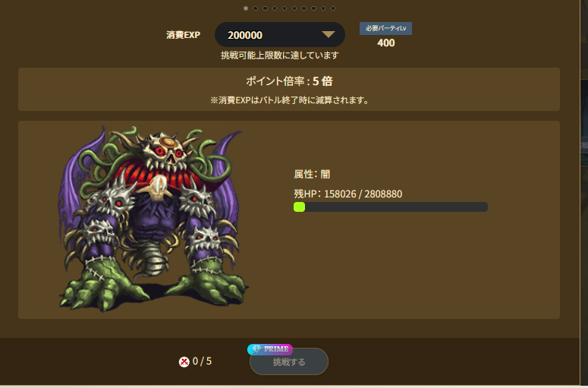Image resolution: width=588 pixels, height=388 pixels.
Task: Click the skull demon boss image
Action: (x=153, y=219)
